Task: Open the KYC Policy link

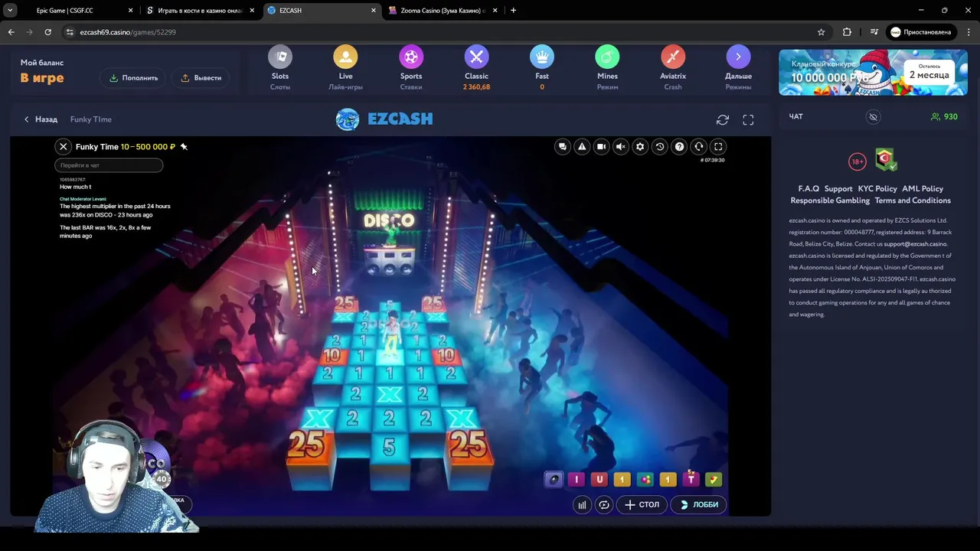Action: 877,189
